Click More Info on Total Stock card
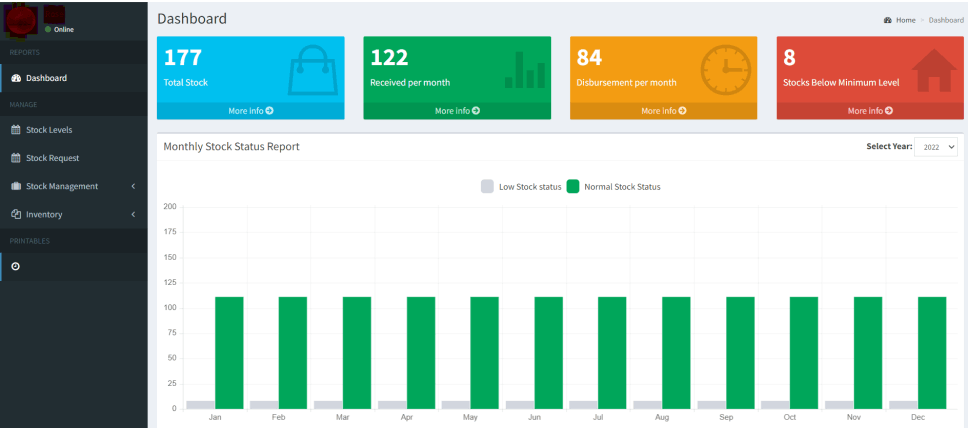This screenshot has width=968, height=428. pos(250,110)
